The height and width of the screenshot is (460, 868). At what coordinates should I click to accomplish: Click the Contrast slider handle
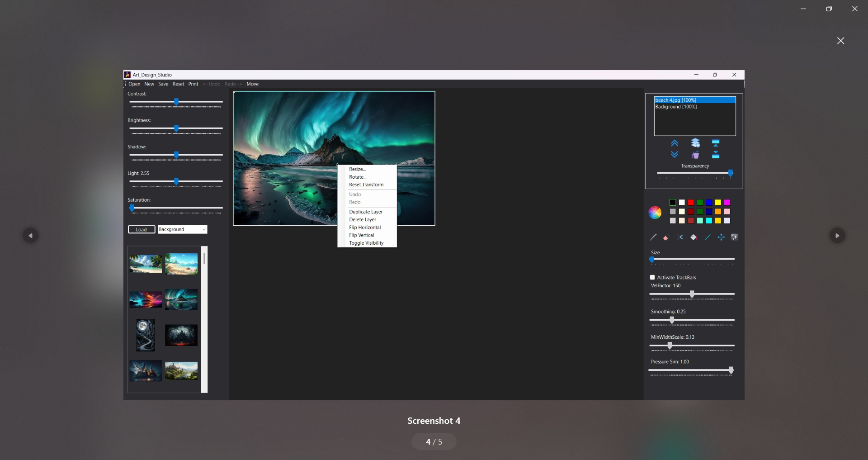coord(176,102)
